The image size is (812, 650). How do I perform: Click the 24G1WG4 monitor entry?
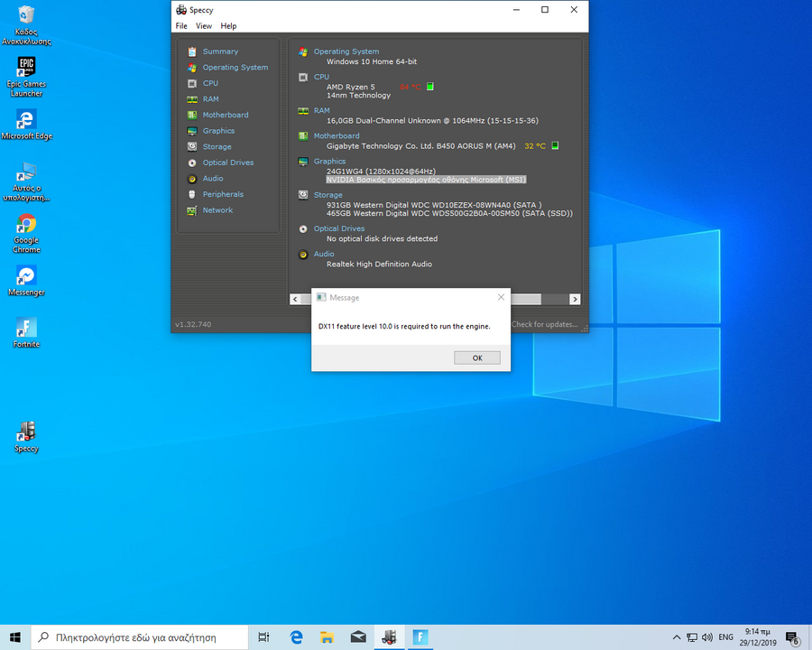click(x=381, y=171)
